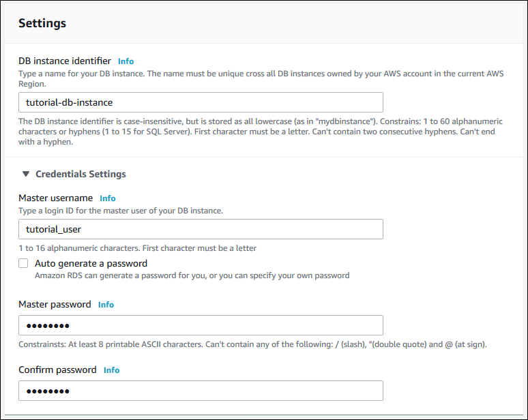Click the password Constraints hint text

[x=252, y=344]
